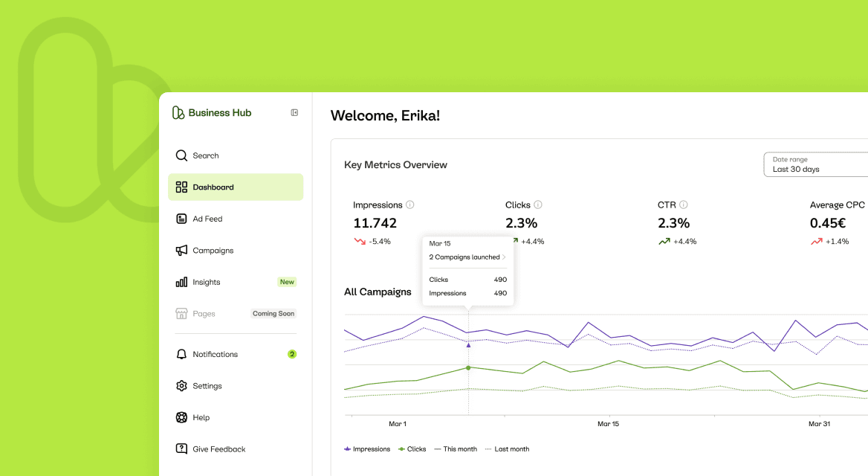Click the Search magnifier icon
The image size is (868, 476).
pos(181,155)
